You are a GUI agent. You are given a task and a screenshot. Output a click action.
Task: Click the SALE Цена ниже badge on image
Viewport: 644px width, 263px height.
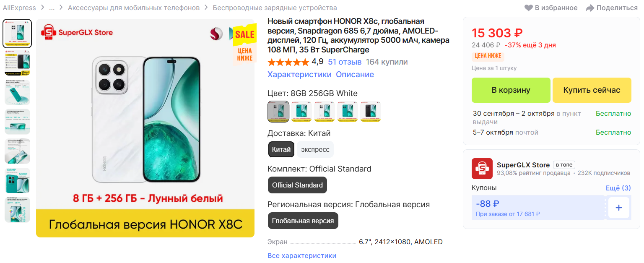244,45
